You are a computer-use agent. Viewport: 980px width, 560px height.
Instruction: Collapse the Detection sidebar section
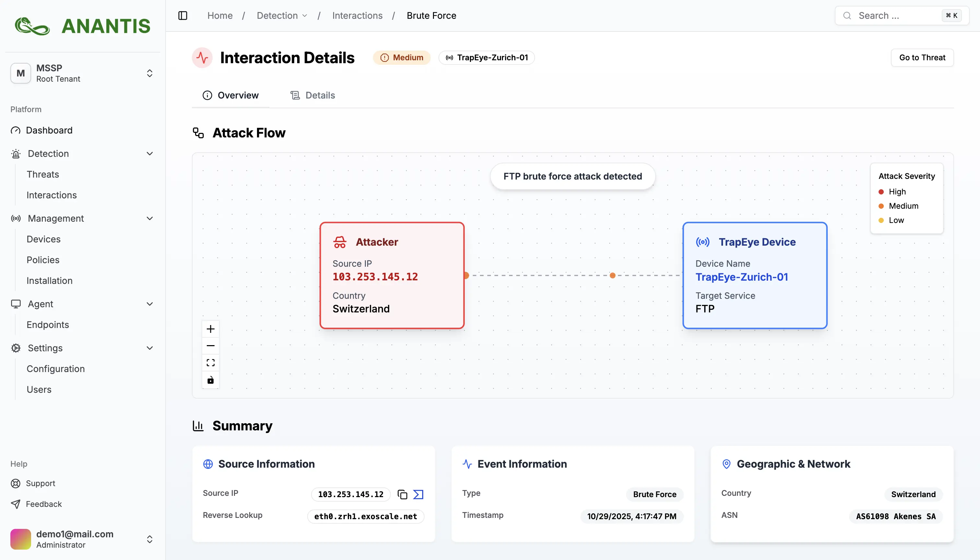point(150,154)
